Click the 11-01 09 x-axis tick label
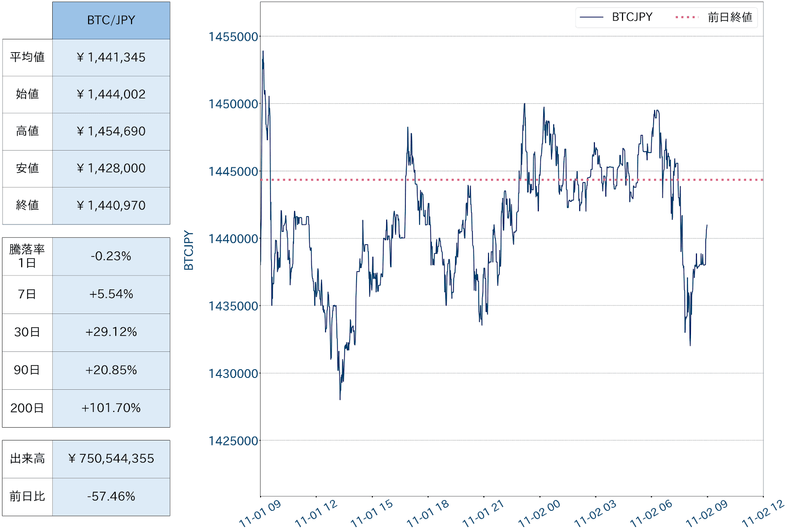Viewport: 788px width, 532px height. tap(260, 513)
